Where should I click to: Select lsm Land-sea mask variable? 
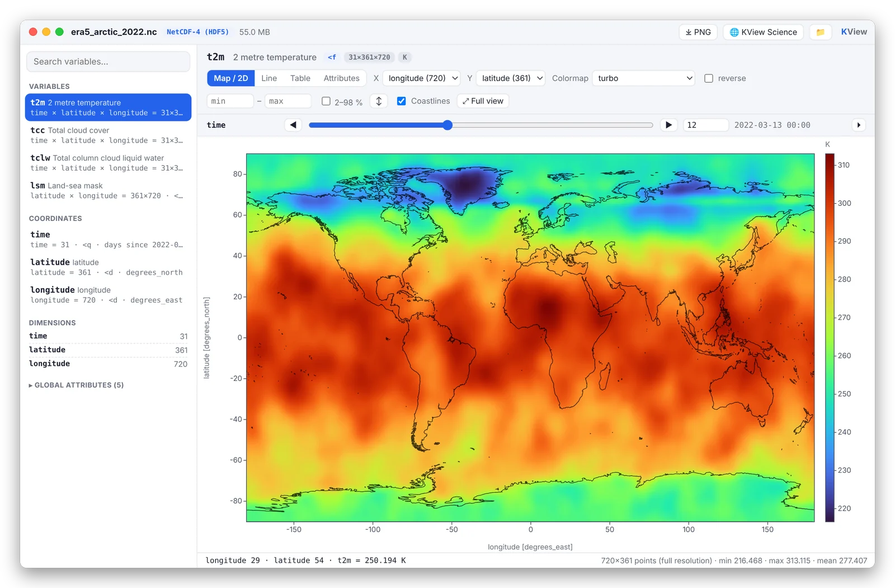coord(108,190)
